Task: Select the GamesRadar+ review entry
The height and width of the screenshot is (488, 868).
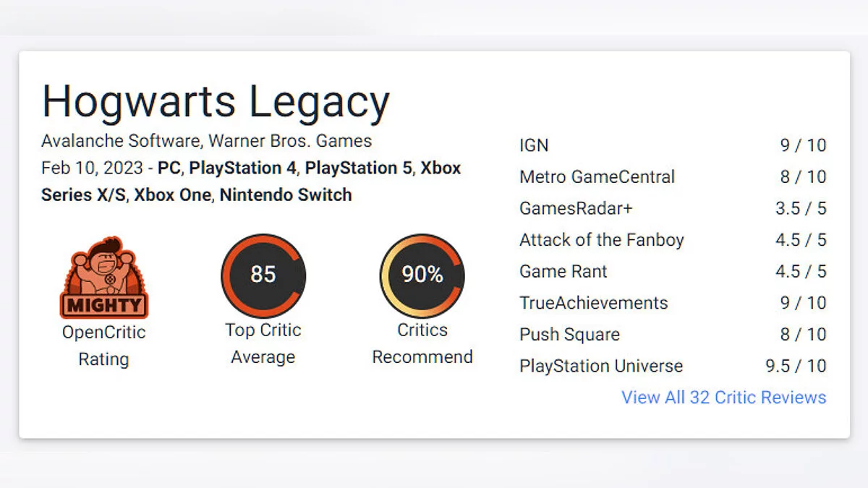Action: tap(576, 208)
